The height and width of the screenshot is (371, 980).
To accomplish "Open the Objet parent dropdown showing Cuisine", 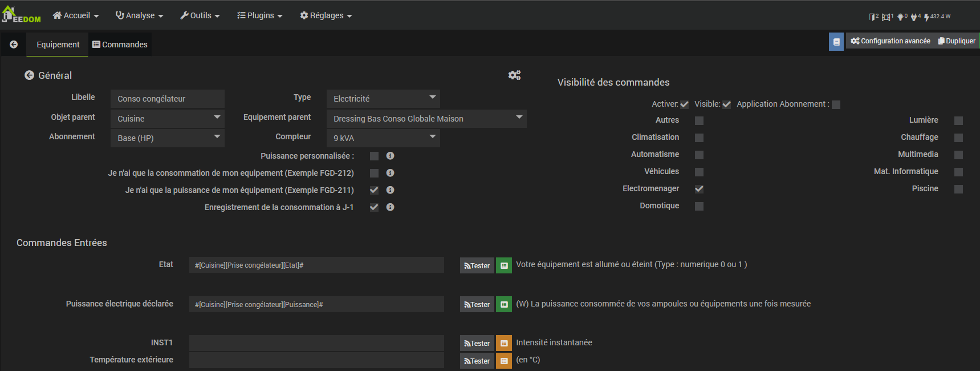I will [x=167, y=118].
